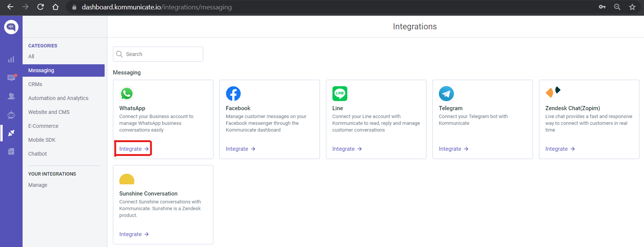Viewport: 644px width, 247px height.
Task: Click Integrate on the Line card
Action: (x=347, y=149)
